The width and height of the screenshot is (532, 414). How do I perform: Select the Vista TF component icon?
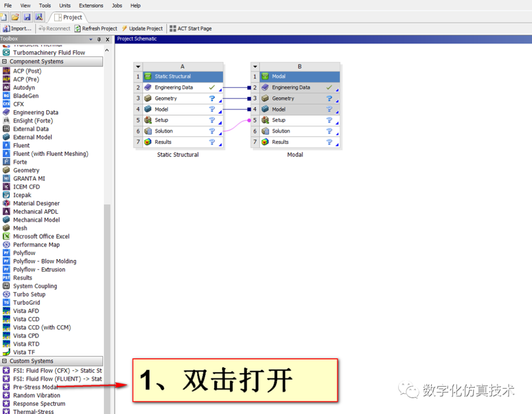click(6, 352)
